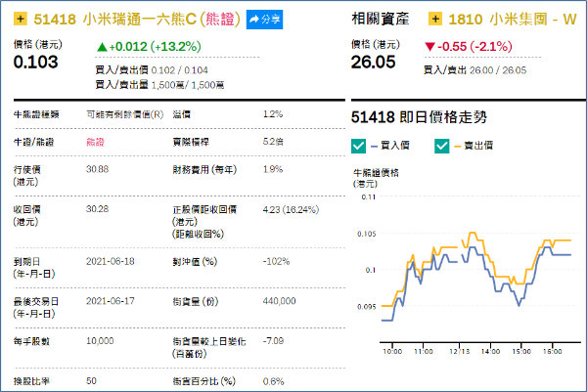
Task: Click the orange 賣出價 legend line
Action: pyautogui.click(x=457, y=147)
